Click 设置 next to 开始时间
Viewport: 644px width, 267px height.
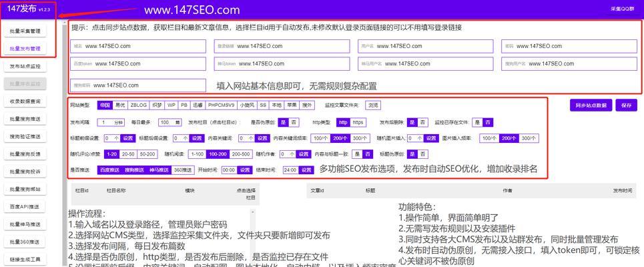pos(244,170)
